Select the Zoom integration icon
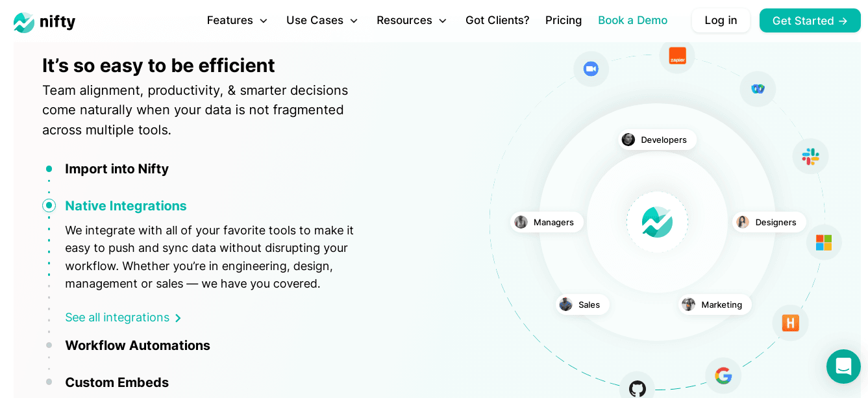The height and width of the screenshot is (398, 868). (591, 68)
